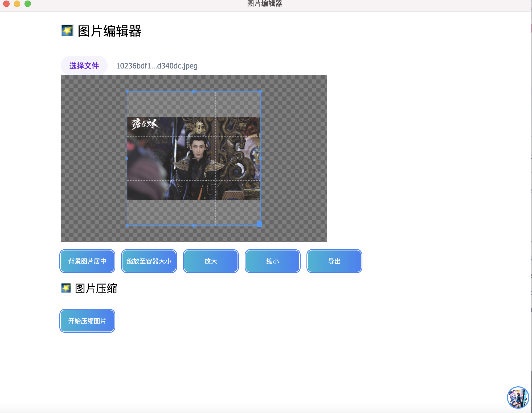Click the star icon beside 图片编辑器 heading
532x413 pixels.
click(x=67, y=31)
